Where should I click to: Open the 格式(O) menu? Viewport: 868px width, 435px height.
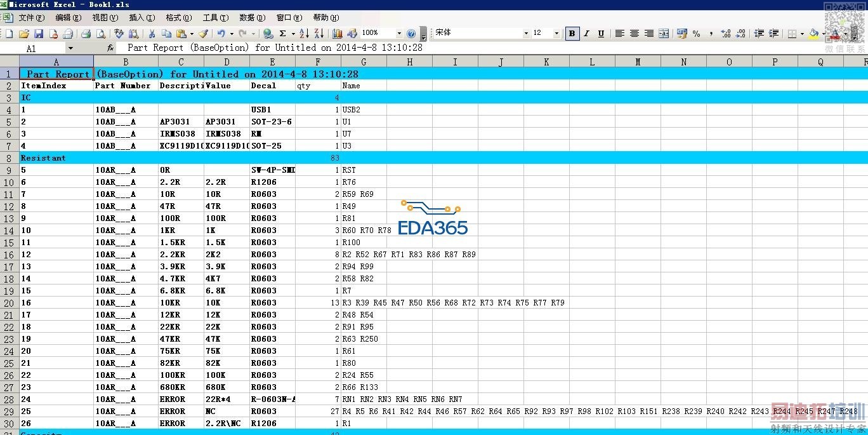point(178,18)
